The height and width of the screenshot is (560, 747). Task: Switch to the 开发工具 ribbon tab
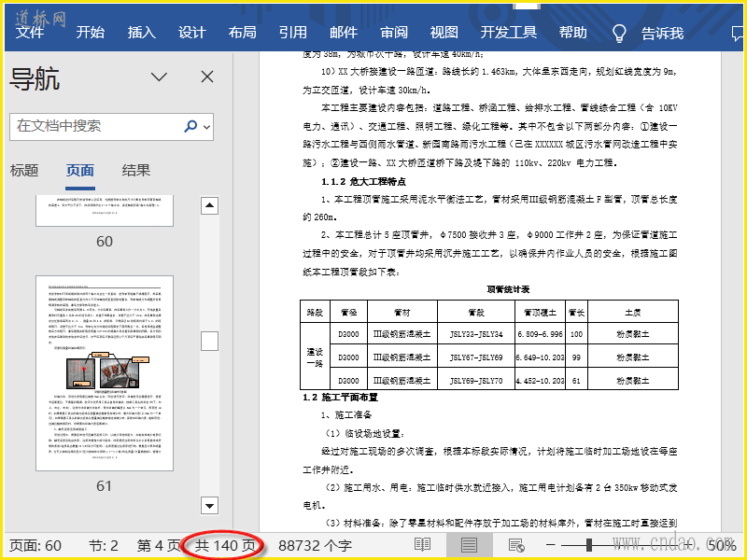click(x=508, y=33)
